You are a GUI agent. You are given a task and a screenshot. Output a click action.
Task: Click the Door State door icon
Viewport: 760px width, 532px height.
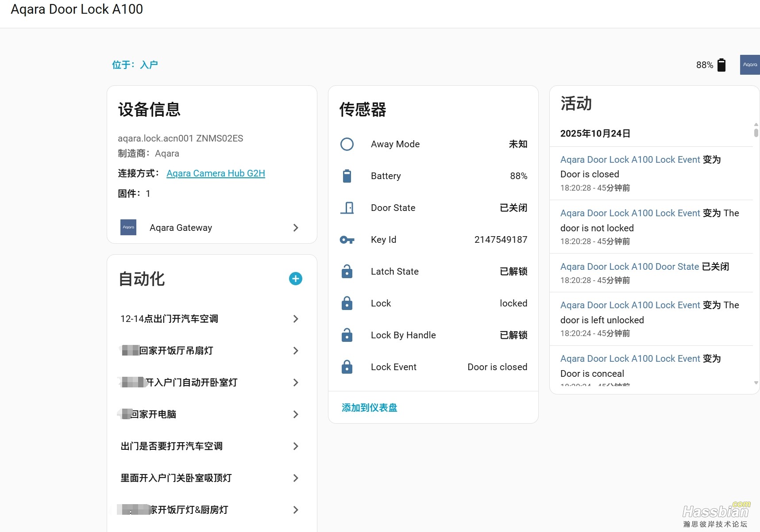pos(347,208)
